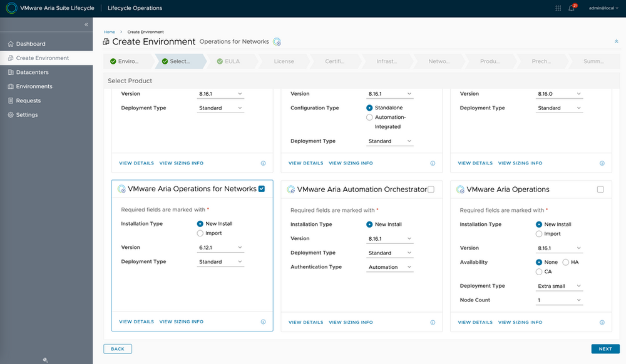Open Extra small Deployment Type dropdown
626x364 pixels.
point(559,286)
